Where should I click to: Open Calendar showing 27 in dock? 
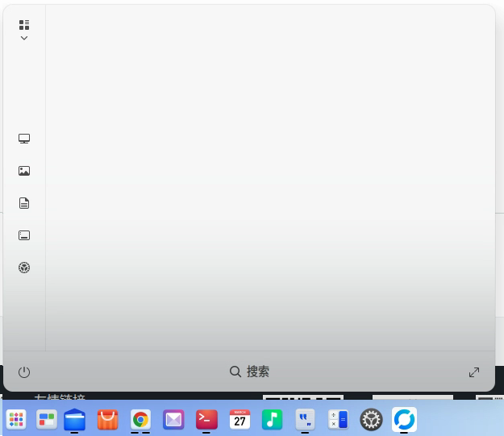240,419
